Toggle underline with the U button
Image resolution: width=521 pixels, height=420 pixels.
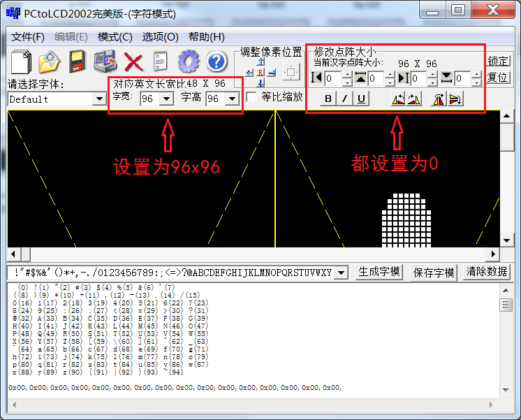click(x=361, y=99)
